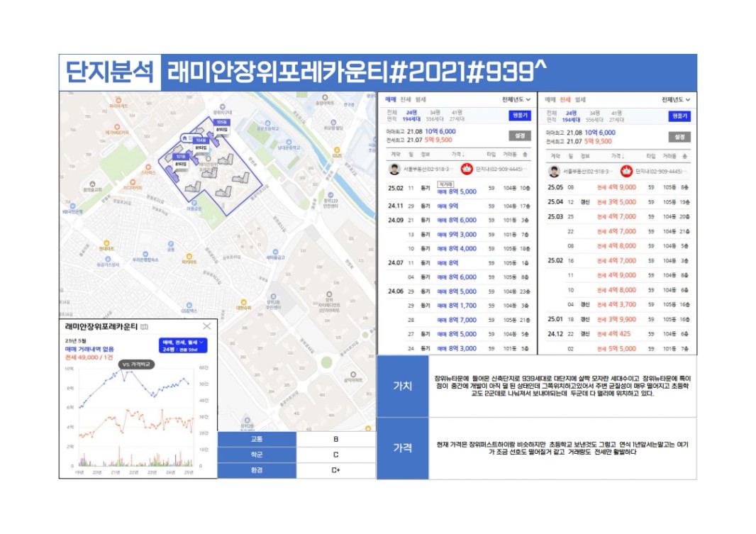Open 25.02 매매 8억 5,000 transaction row
Viewport: 756px width, 534px height.
click(459, 189)
